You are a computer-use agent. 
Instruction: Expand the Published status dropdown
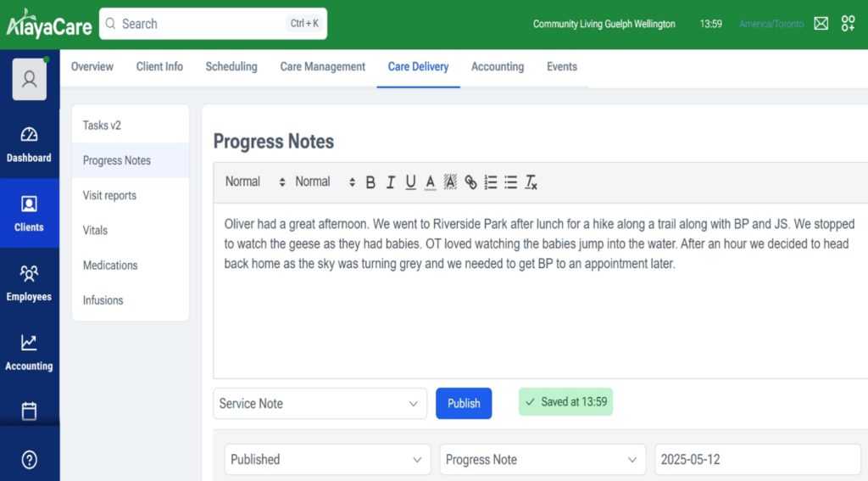[x=327, y=460]
